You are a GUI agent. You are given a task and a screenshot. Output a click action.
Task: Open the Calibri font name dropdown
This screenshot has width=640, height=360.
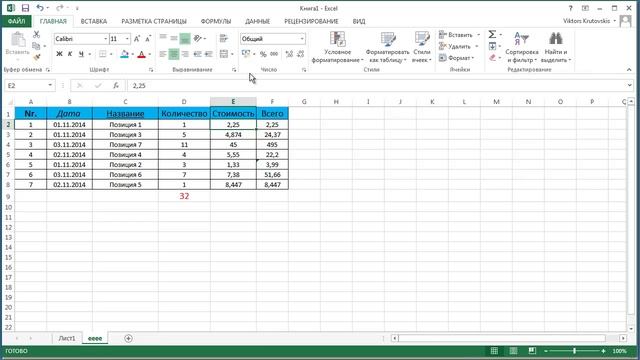point(105,39)
